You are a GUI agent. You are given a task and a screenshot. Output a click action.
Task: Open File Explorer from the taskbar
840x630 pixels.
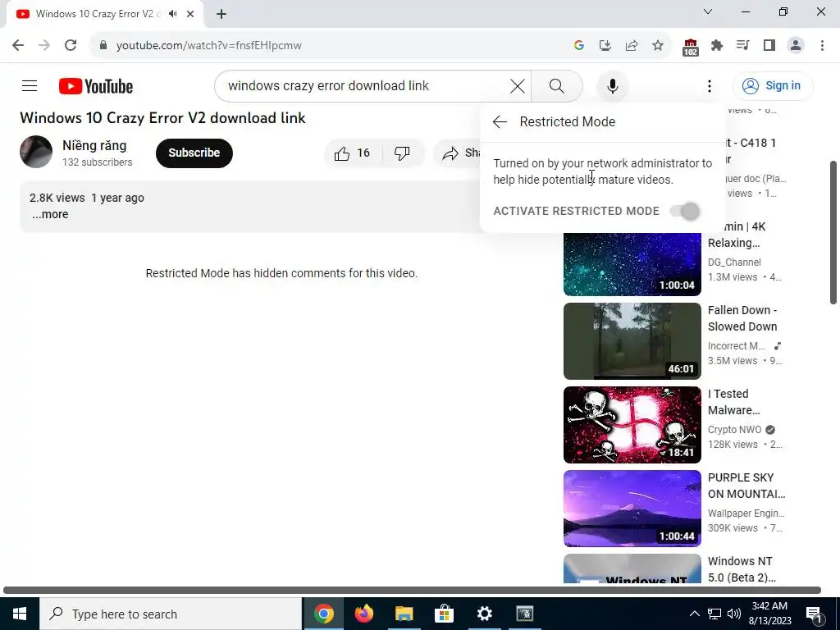tap(404, 614)
